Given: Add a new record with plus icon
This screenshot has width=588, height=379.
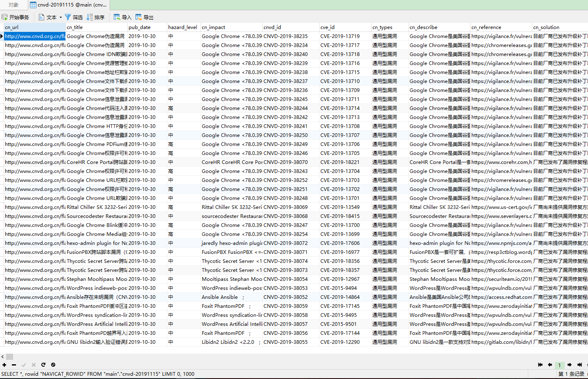Looking at the screenshot, I should coord(4,365).
